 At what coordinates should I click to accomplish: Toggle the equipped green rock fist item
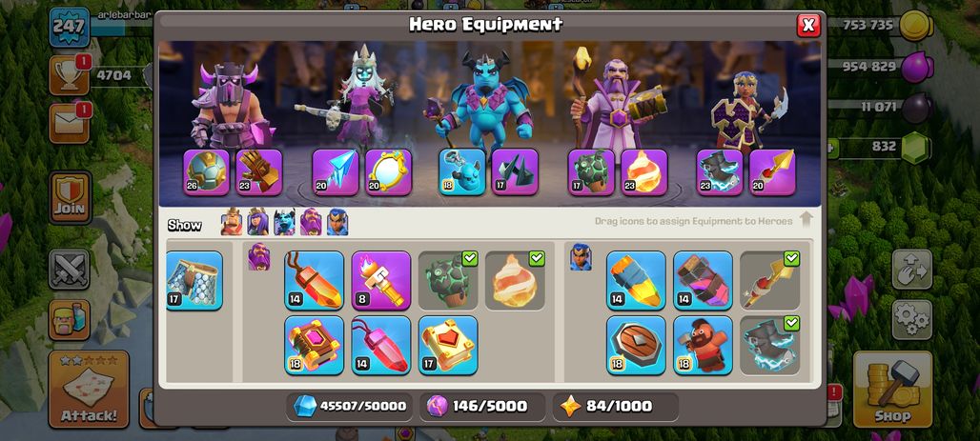pos(447,280)
